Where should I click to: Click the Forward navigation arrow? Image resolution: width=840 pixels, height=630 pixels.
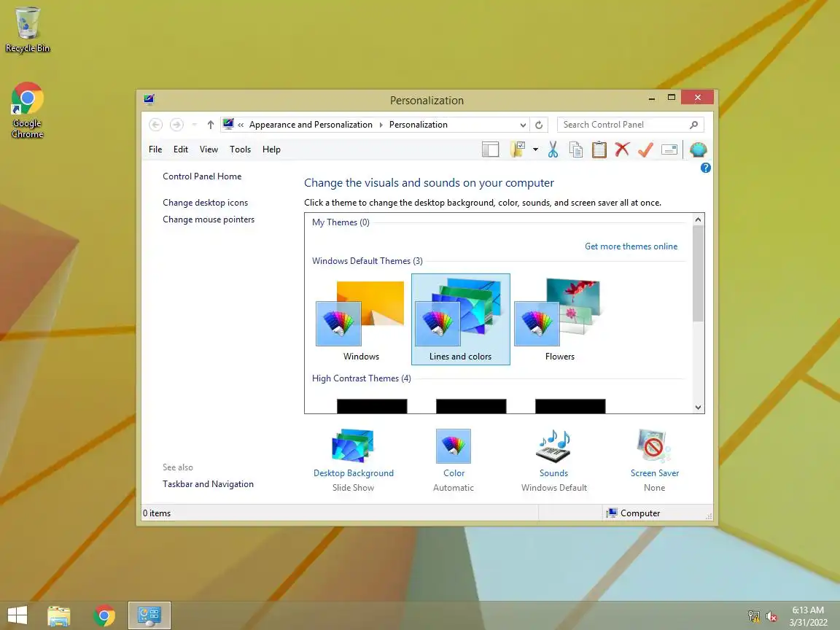[176, 125]
